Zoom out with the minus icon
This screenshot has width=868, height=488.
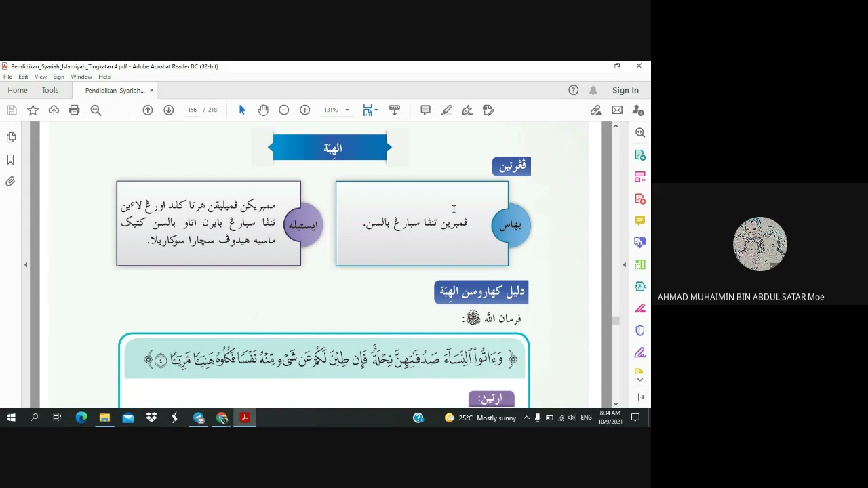point(284,110)
